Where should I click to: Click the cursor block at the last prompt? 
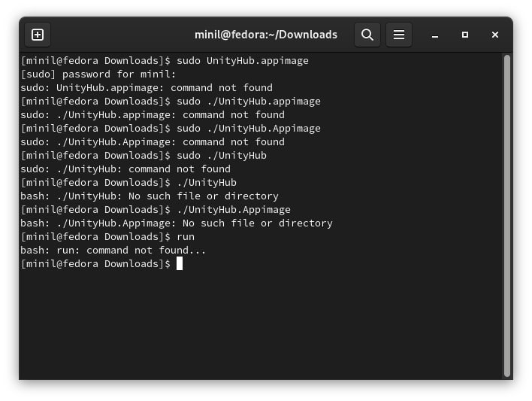(180, 263)
